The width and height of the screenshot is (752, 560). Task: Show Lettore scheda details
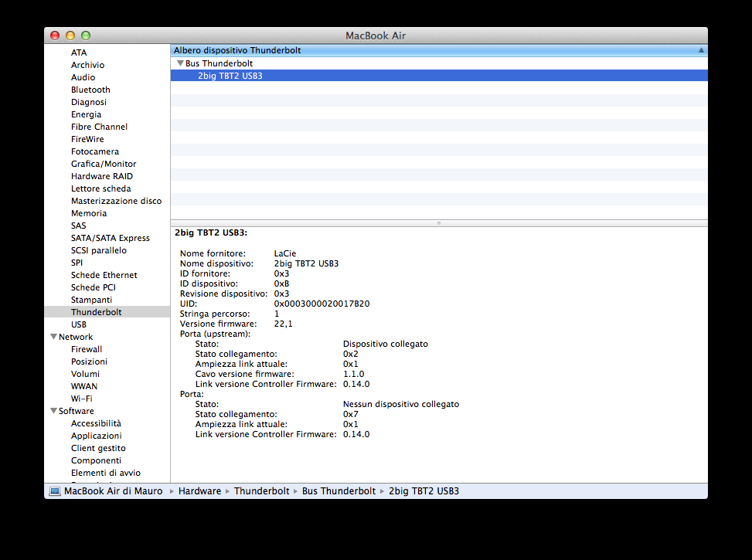point(100,188)
